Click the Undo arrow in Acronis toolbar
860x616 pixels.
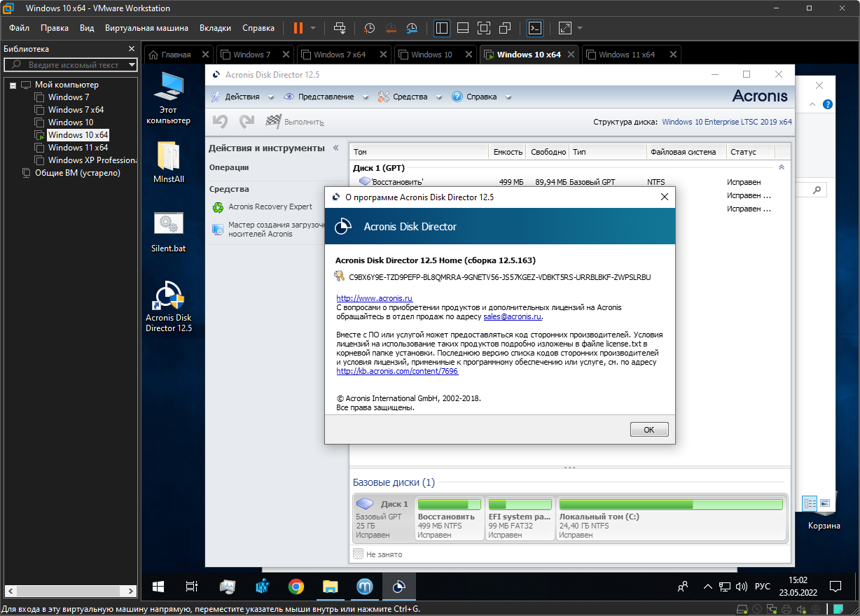coord(220,122)
